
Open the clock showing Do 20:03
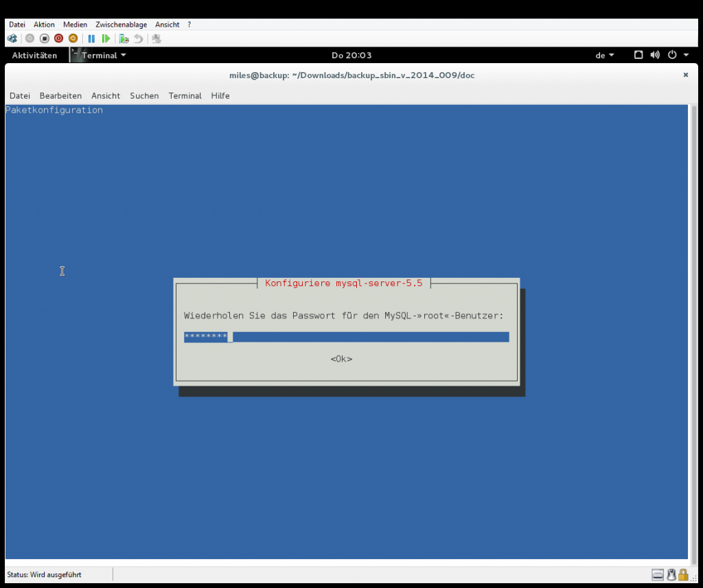point(351,55)
